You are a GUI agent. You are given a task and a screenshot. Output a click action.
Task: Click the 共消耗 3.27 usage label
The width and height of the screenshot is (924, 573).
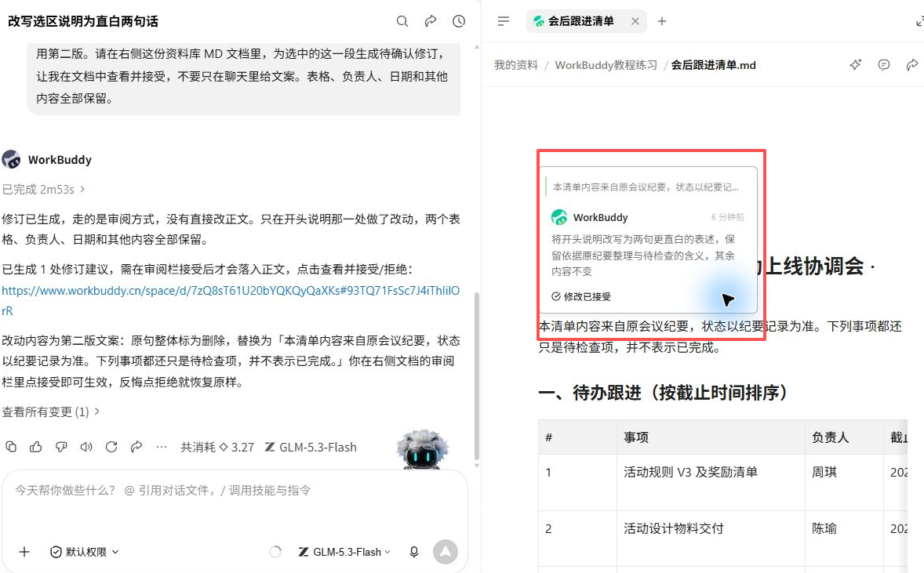tap(216, 447)
